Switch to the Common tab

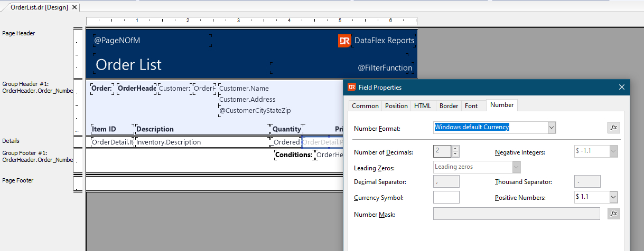coord(365,106)
